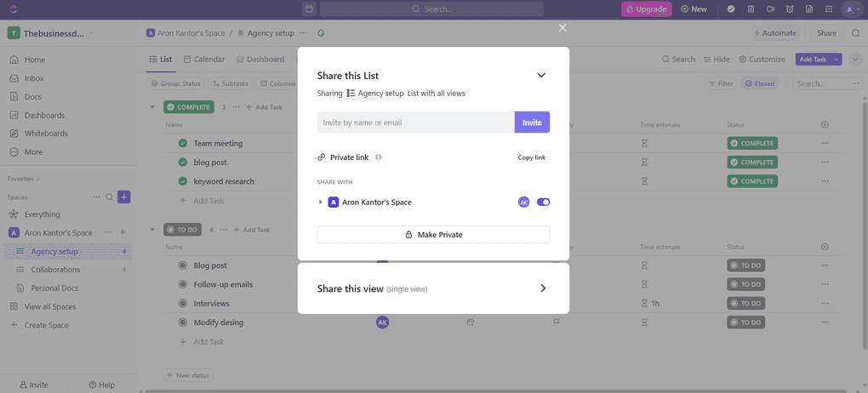
Task: Open the Collaborations list
Action: tap(55, 270)
